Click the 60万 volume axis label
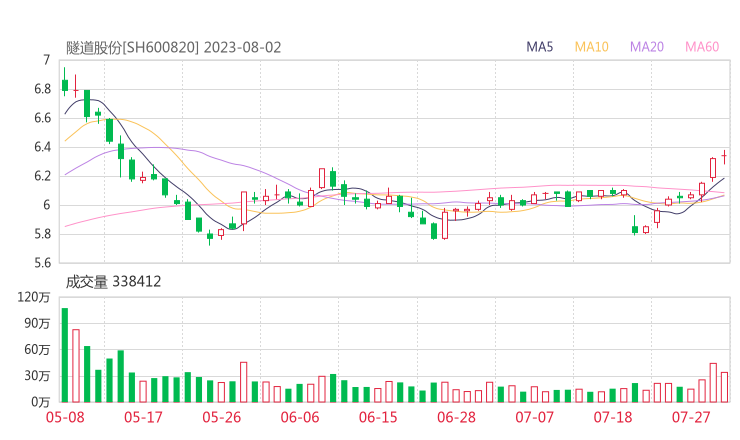This screenshot has width=740, height=440. point(37,350)
